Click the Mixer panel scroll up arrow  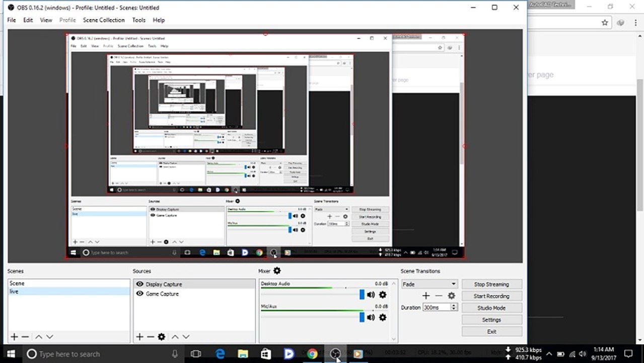[394, 283]
